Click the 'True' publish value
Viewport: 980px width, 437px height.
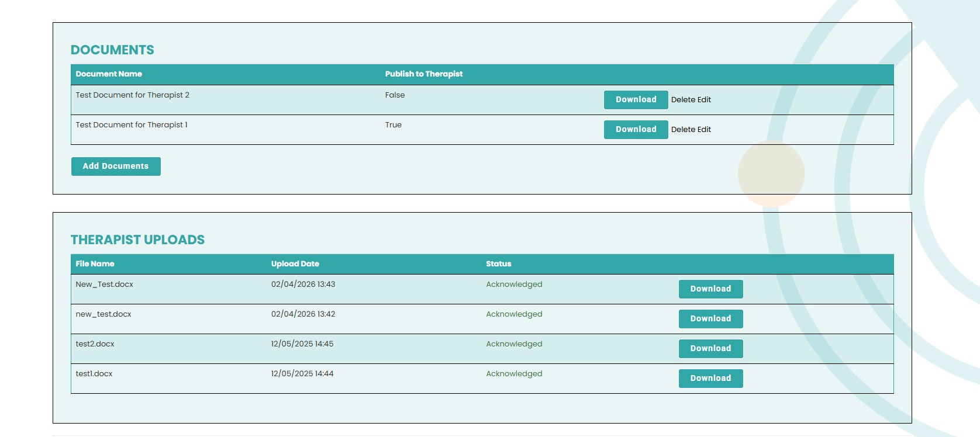[394, 125]
